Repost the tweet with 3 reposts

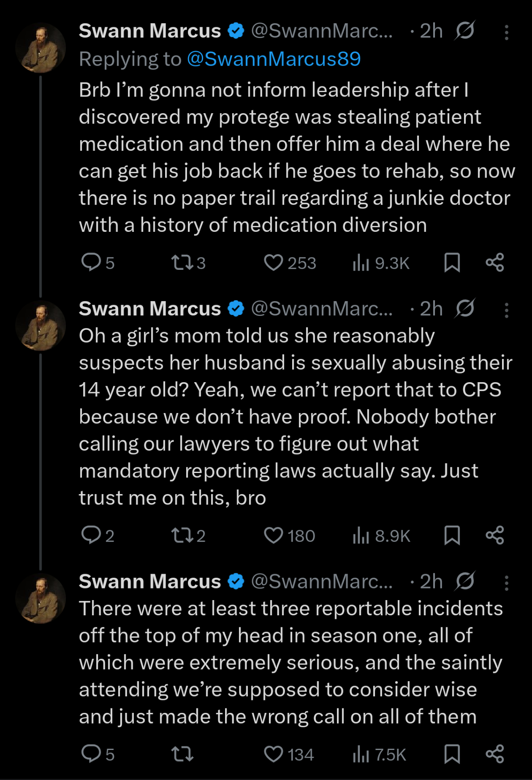pyautogui.click(x=183, y=263)
